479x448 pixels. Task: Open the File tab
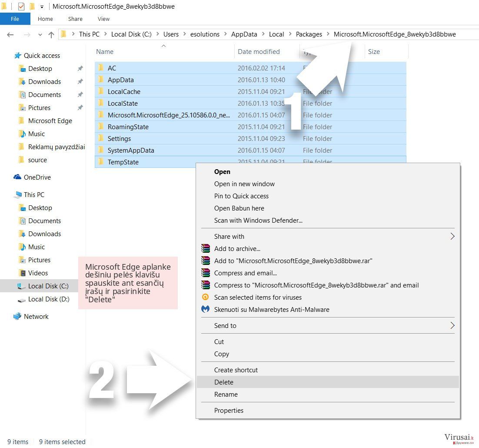[x=15, y=19]
